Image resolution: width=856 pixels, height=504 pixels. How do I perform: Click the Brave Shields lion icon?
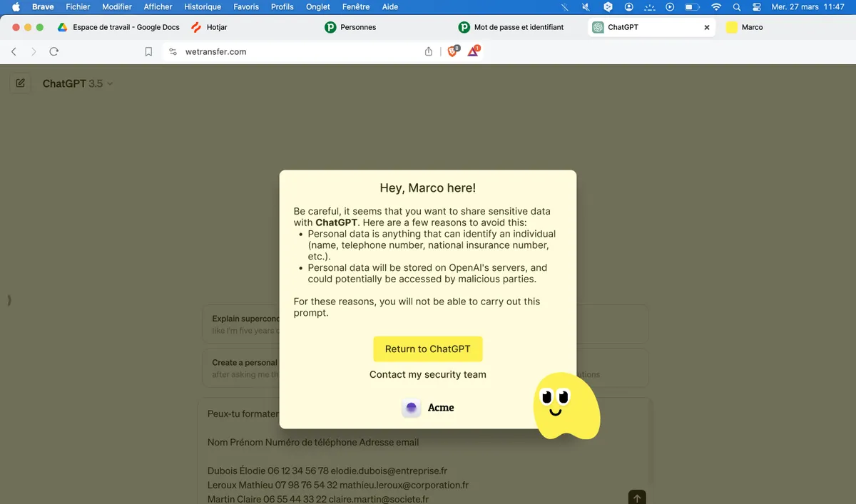tap(452, 51)
